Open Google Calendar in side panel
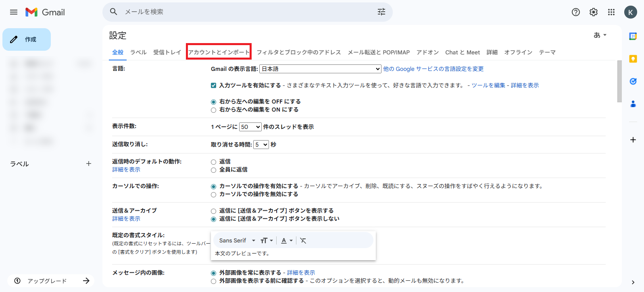 pos(633,36)
